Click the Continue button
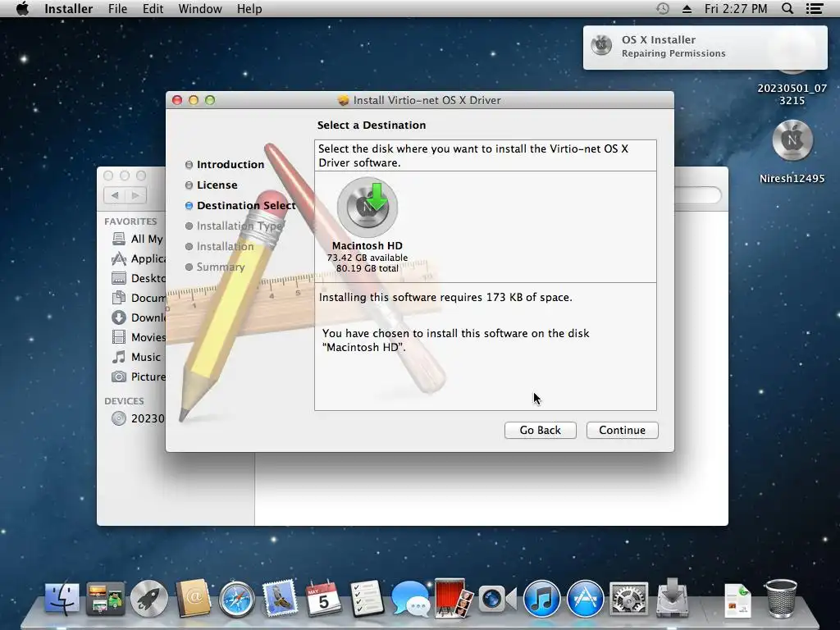 [622, 430]
